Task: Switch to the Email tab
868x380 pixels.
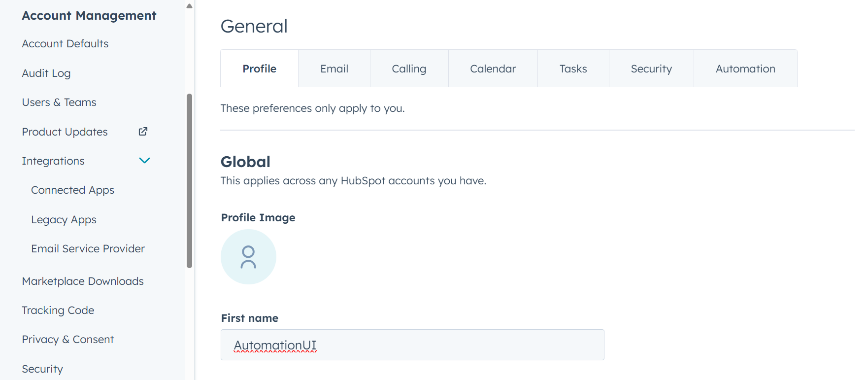Action: tap(334, 69)
